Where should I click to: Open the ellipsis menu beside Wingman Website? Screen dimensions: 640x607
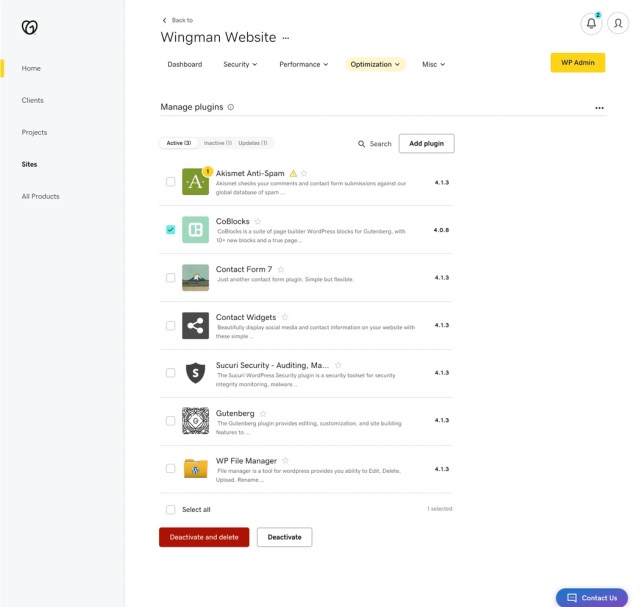point(286,38)
